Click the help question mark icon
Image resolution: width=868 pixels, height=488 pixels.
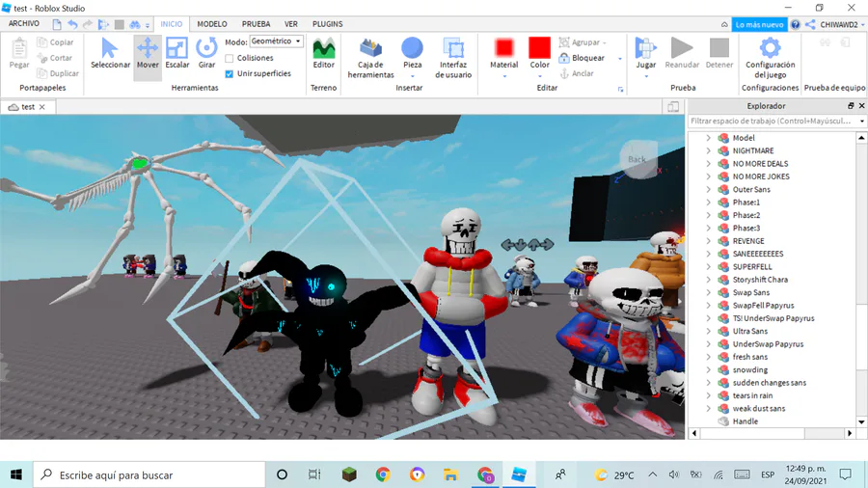coord(796,24)
